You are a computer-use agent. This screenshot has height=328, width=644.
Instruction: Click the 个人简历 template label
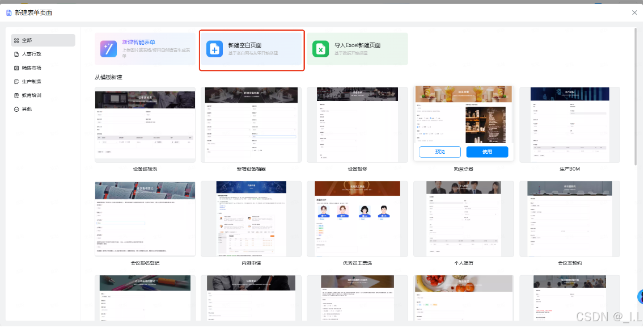[464, 263]
